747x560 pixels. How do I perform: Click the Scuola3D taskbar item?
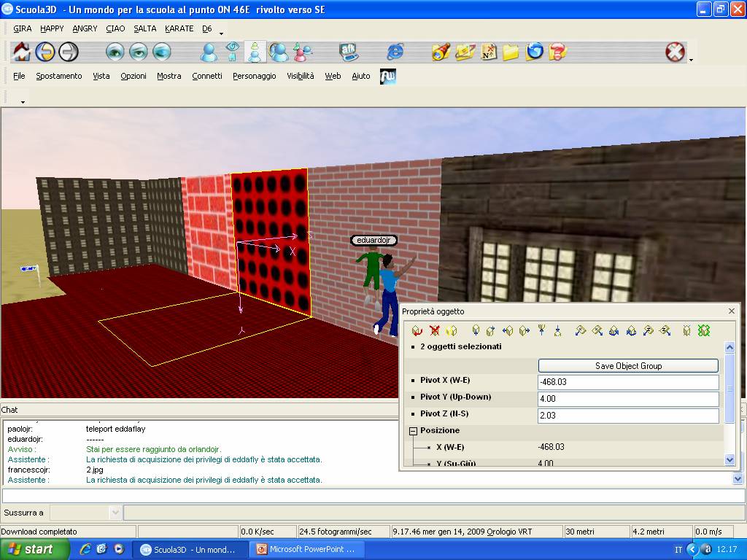[189, 549]
